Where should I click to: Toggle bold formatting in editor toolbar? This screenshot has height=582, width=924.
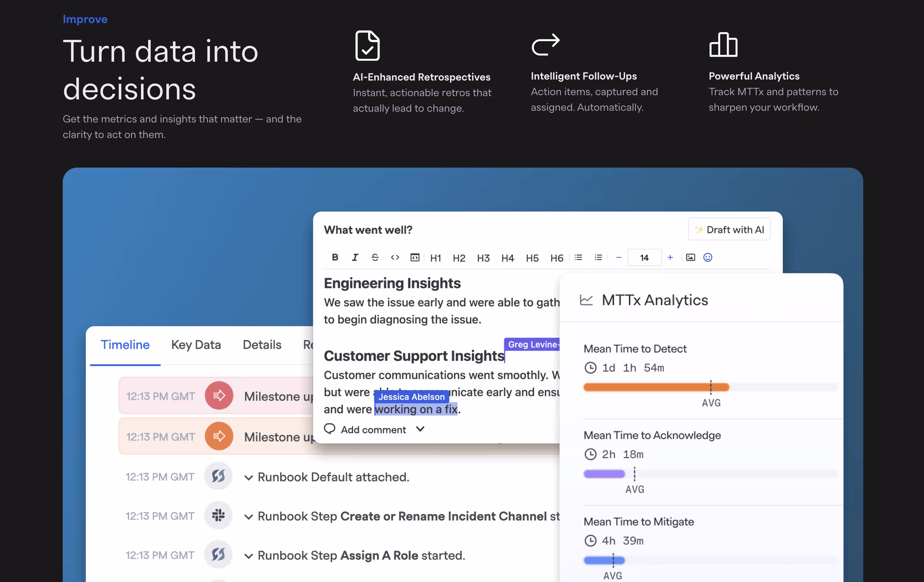click(335, 258)
